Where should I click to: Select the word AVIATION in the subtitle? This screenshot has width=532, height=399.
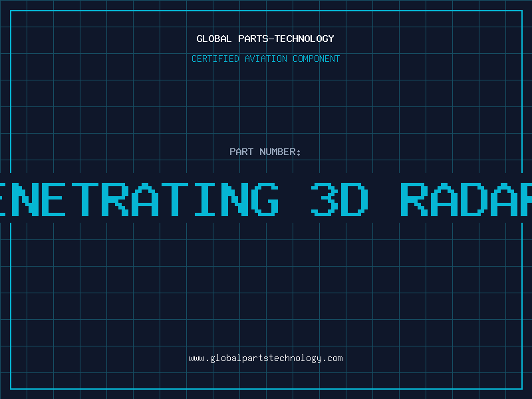point(266,59)
